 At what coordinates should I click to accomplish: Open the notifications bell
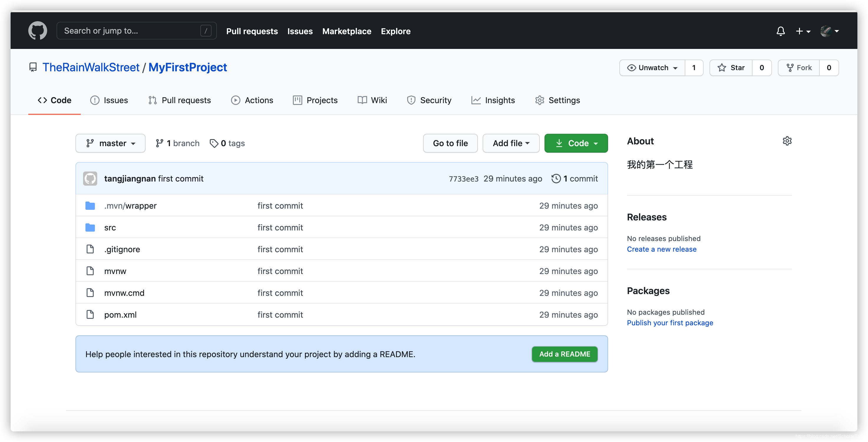coord(780,31)
